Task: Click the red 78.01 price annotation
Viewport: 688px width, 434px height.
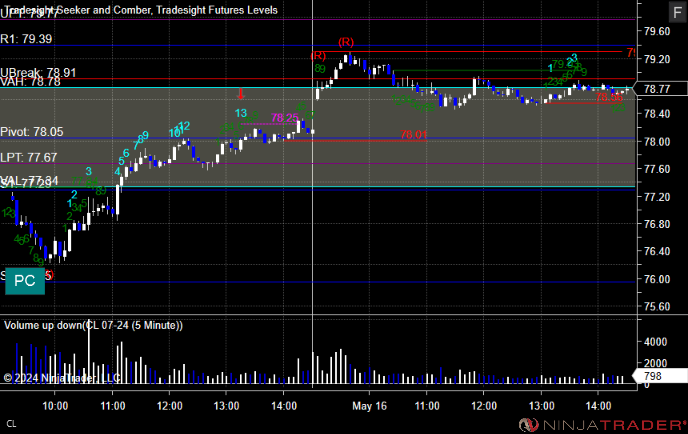Action: (413, 134)
